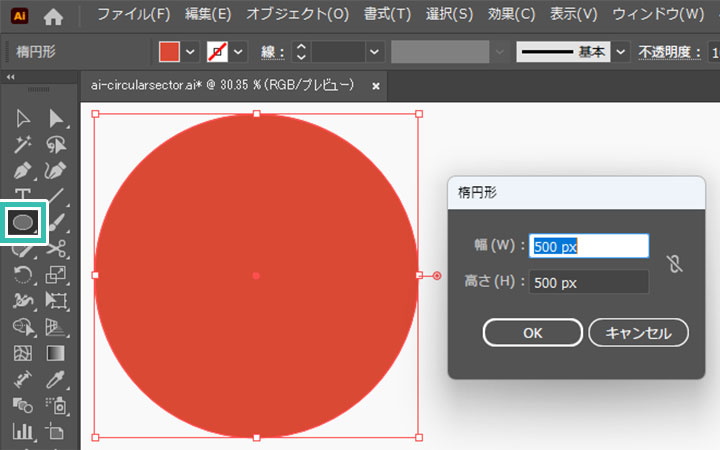Click the red fill color swatch
The width and height of the screenshot is (720, 450).
(x=169, y=51)
